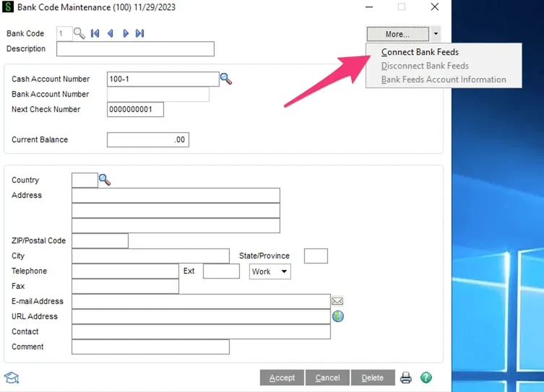
Task: Click the URL globe icon
Action: coord(338,316)
